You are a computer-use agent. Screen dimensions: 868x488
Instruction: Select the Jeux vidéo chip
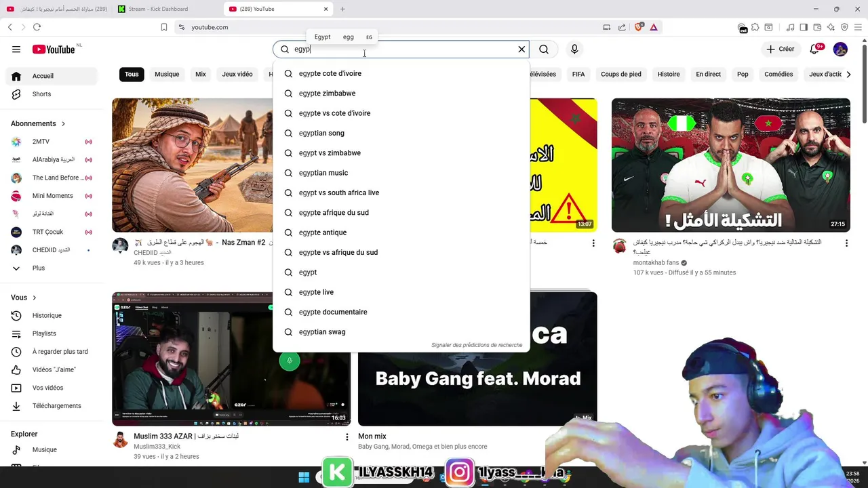[237, 75]
